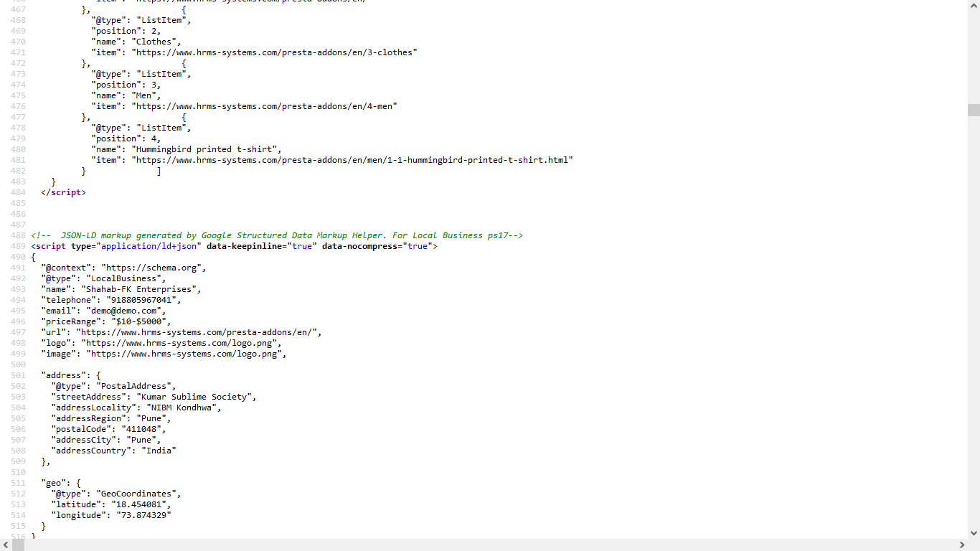
Task: Click the "geo": { line
Action: [61, 483]
